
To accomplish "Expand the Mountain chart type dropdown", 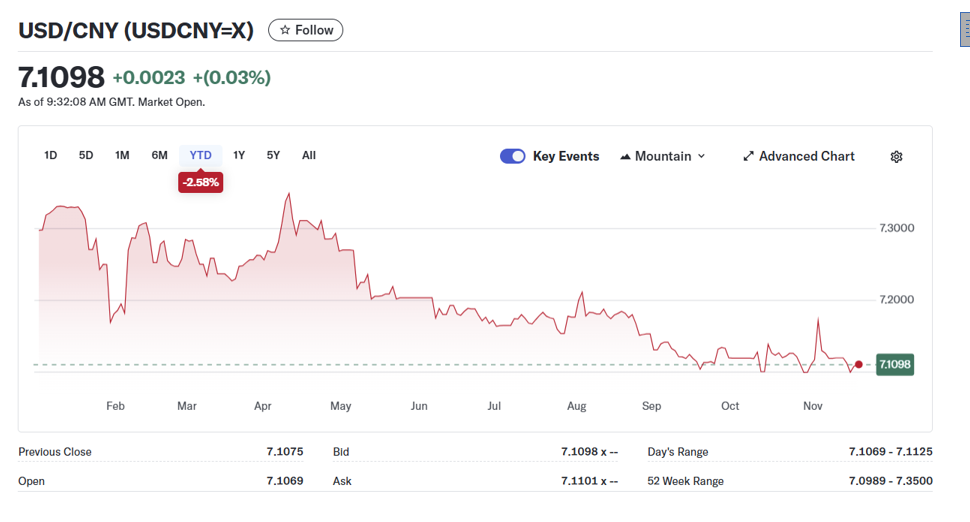I will click(x=663, y=156).
